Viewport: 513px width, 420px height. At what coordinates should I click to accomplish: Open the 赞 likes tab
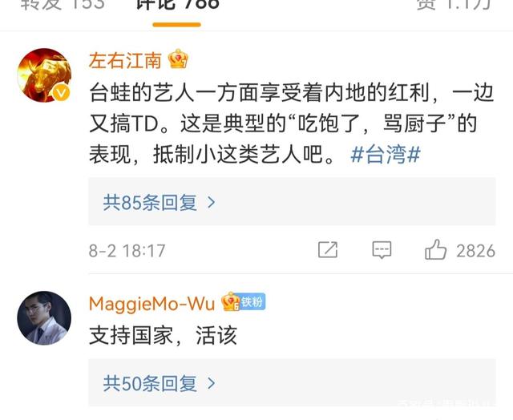(x=454, y=5)
